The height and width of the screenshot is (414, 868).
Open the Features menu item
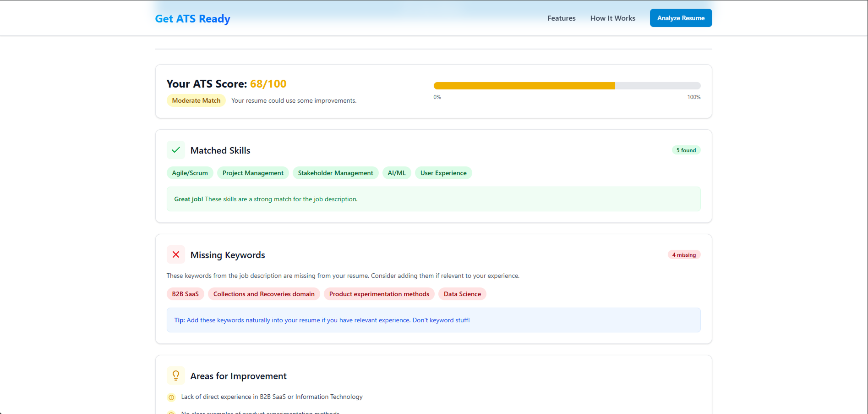click(561, 18)
